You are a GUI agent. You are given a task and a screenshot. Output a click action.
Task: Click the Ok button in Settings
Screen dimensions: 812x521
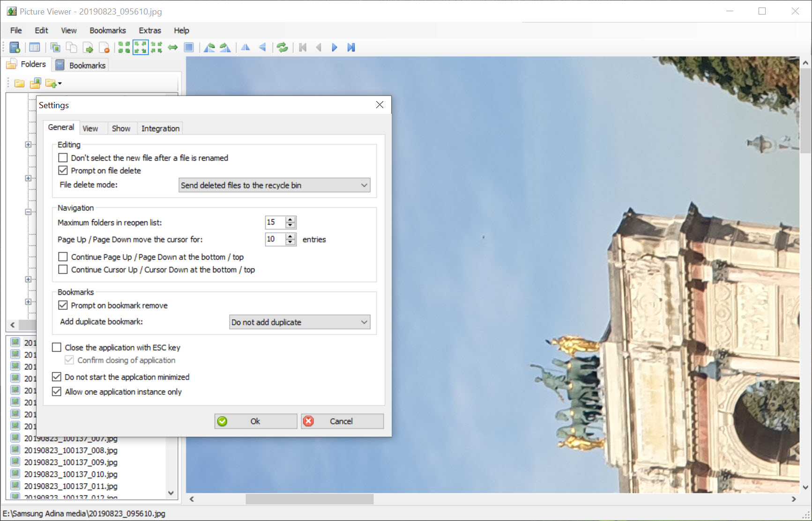pyautogui.click(x=255, y=421)
